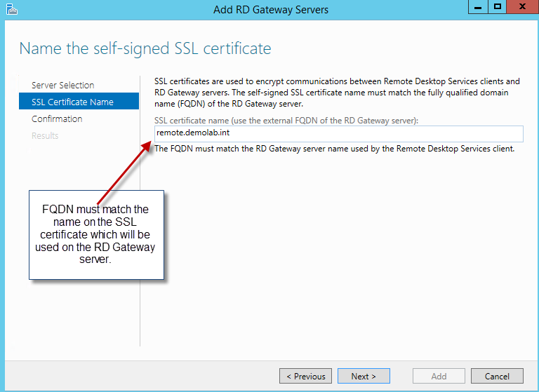Viewport: 539px width, 392px height.
Task: Click the SSL certificate name text field
Action: (x=338, y=133)
